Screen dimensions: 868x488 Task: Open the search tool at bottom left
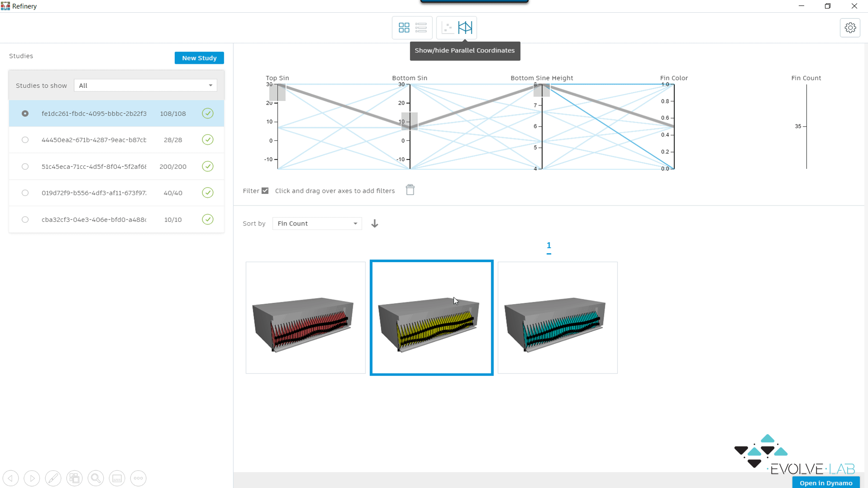click(96, 478)
